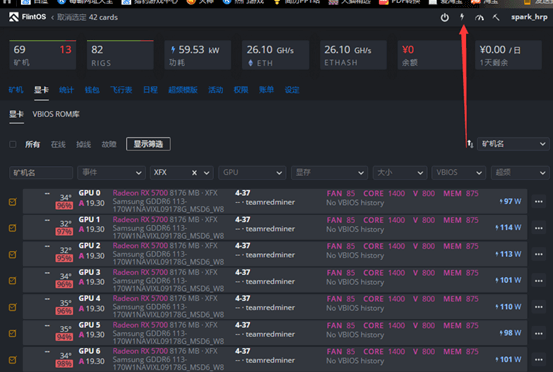Uncheck the GPU 5 row checkbox
This screenshot has width=553, height=372.
[x=13, y=333]
